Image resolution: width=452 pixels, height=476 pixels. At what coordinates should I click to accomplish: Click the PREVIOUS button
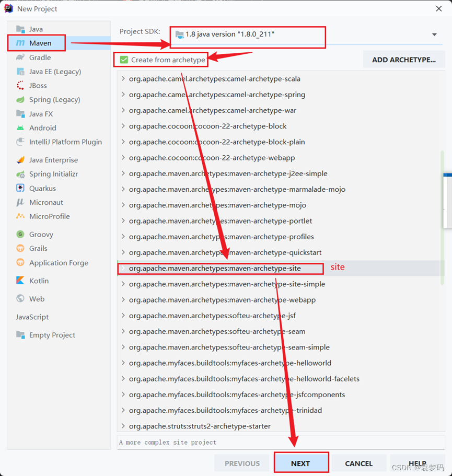[242, 463]
